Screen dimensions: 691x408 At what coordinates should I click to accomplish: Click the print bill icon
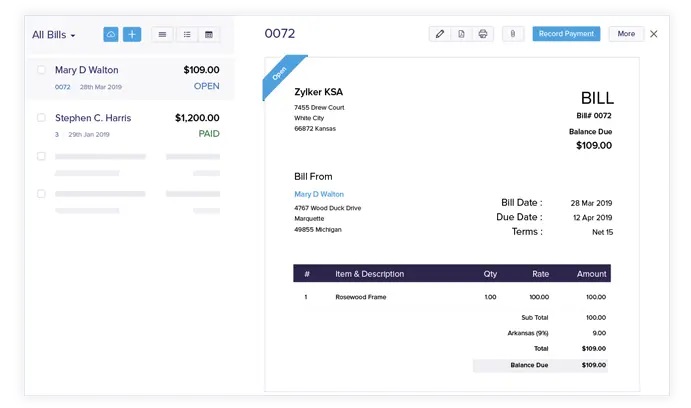483,34
